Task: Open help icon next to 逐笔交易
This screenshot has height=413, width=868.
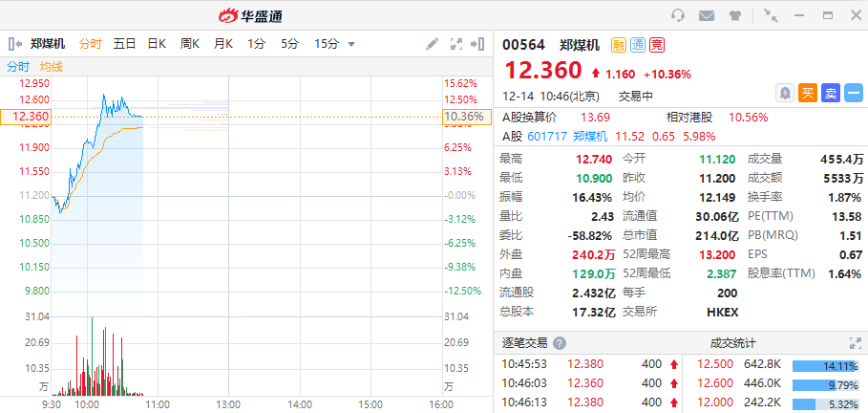Action: 560,343
